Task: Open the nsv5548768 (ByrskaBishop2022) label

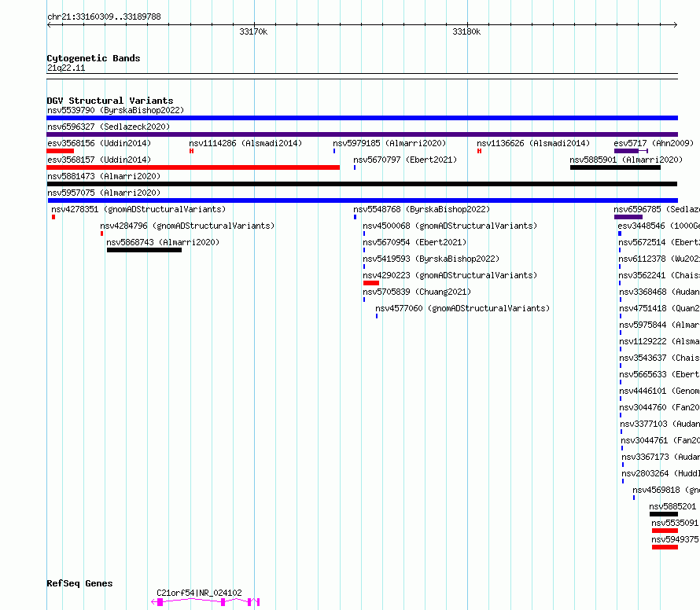Action: (x=422, y=209)
